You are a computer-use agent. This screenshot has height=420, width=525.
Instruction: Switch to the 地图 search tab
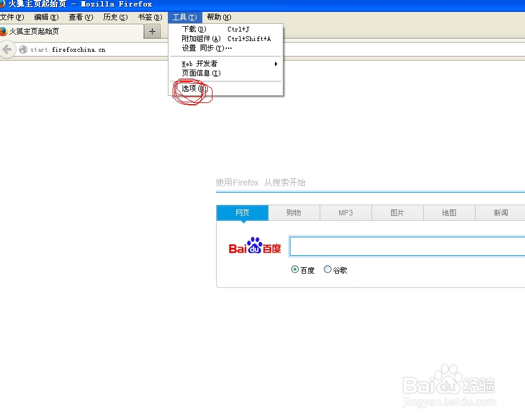[449, 213]
